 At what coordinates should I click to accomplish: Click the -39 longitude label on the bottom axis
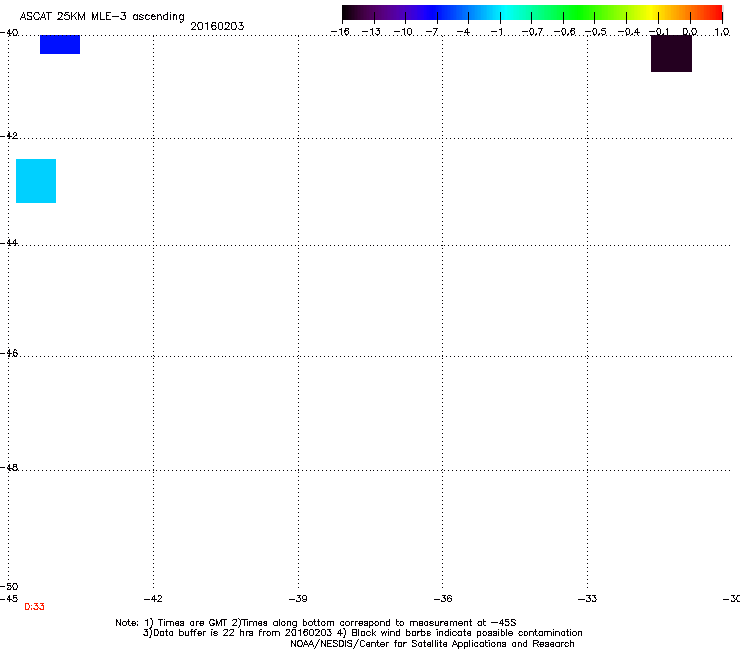tap(298, 599)
